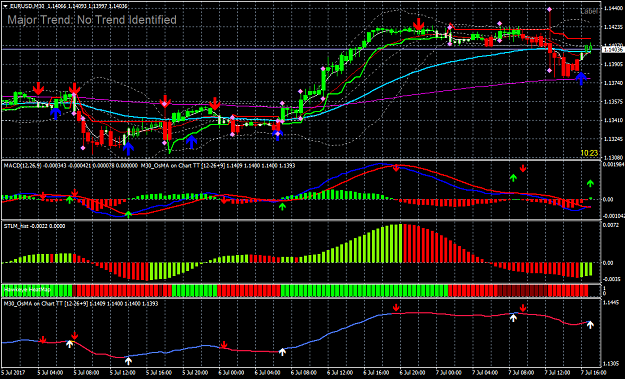
Task: Click the yellow 10:23 candle countdown timer
Action: [589, 153]
